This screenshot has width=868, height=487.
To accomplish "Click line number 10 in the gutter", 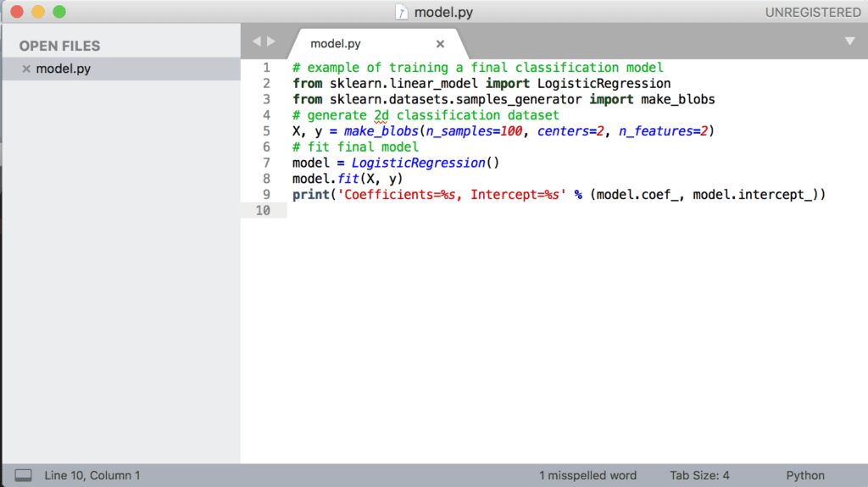I will [x=263, y=210].
